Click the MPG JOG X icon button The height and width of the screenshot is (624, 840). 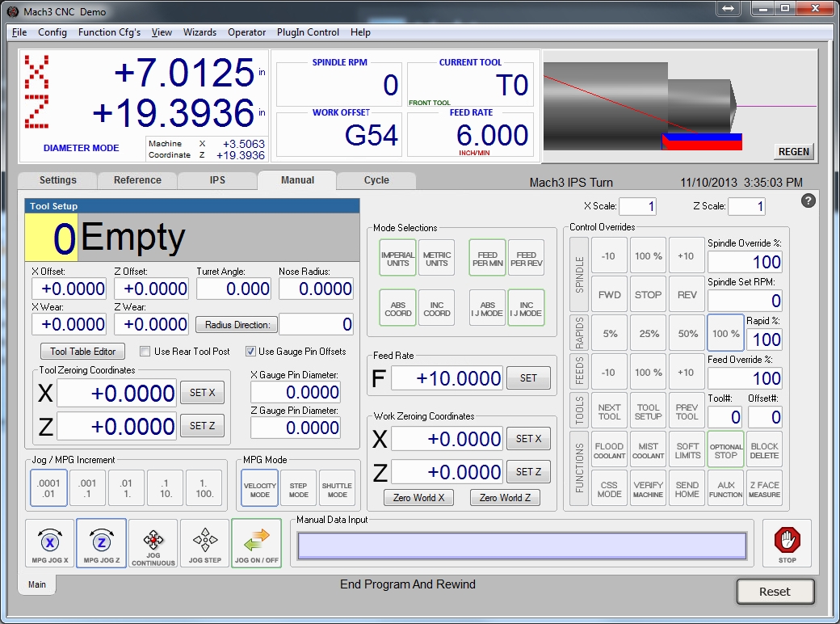point(50,543)
